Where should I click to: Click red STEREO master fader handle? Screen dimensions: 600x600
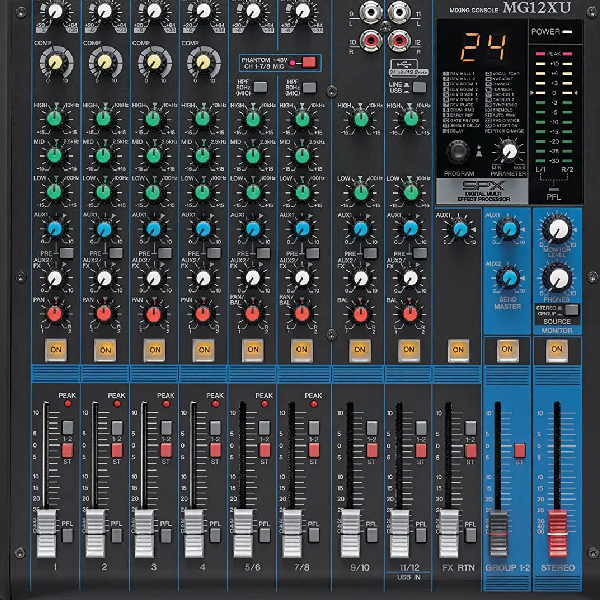pos(558,533)
